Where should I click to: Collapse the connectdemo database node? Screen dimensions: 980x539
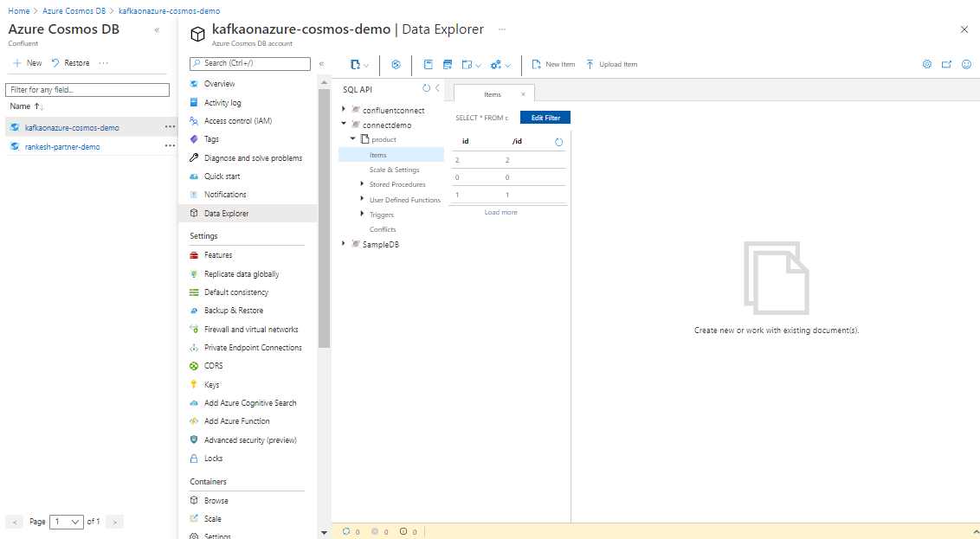[343, 124]
